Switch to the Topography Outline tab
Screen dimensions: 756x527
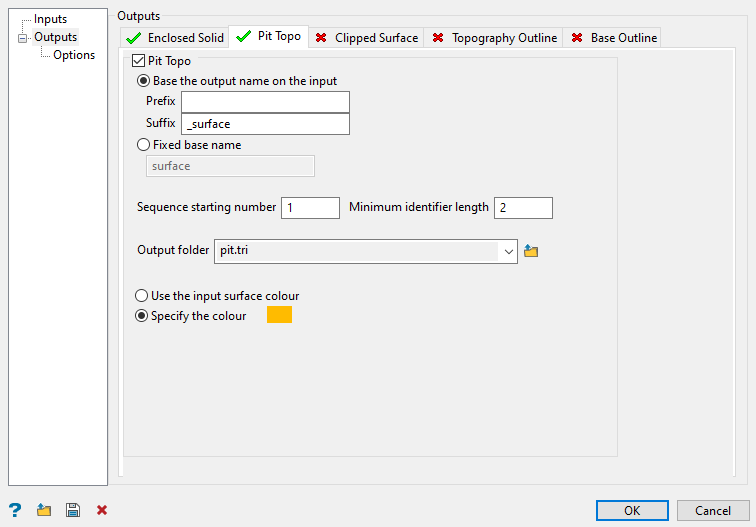[x=503, y=38]
